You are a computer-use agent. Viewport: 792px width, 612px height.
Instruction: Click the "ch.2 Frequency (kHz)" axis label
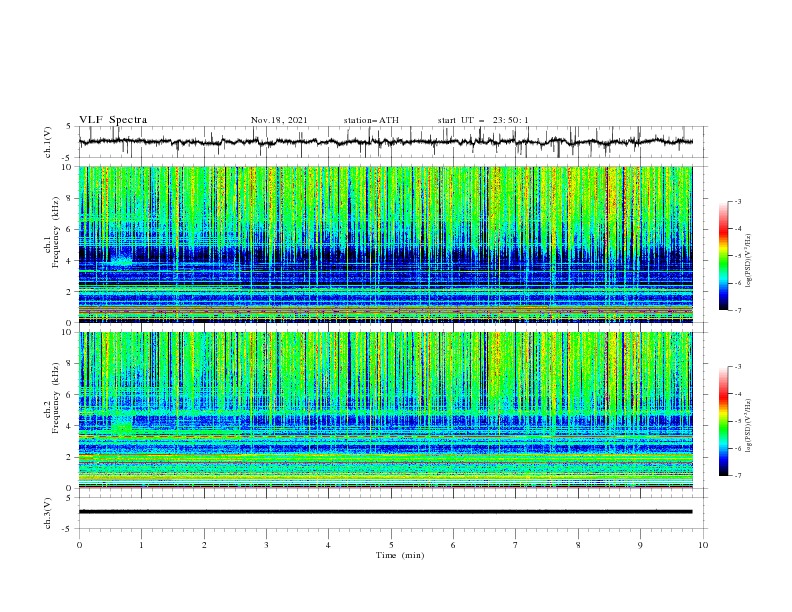52,398
